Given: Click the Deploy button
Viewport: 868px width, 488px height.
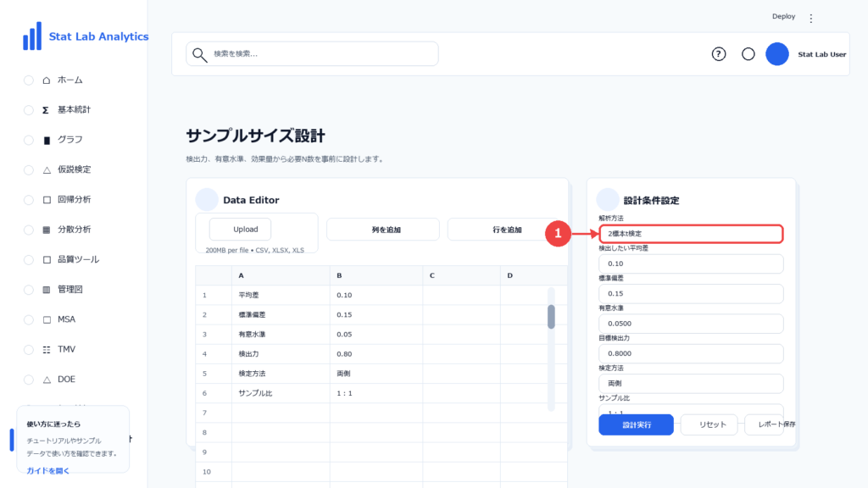Looking at the screenshot, I should pyautogui.click(x=783, y=17).
